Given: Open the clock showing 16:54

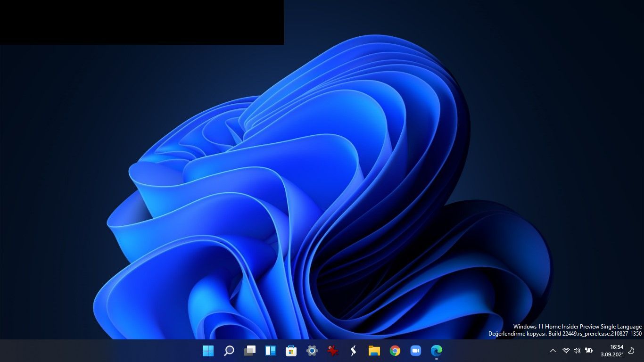Looking at the screenshot, I should pos(612,350).
